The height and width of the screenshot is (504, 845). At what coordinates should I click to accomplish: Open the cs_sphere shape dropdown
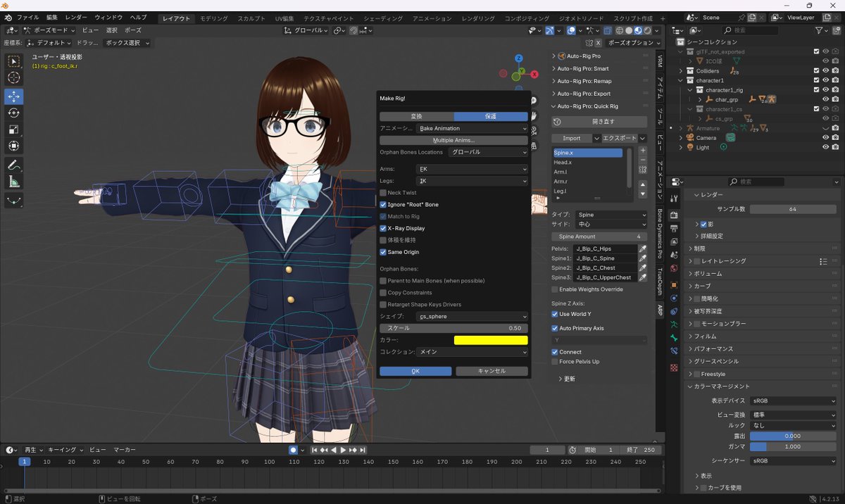(x=470, y=315)
